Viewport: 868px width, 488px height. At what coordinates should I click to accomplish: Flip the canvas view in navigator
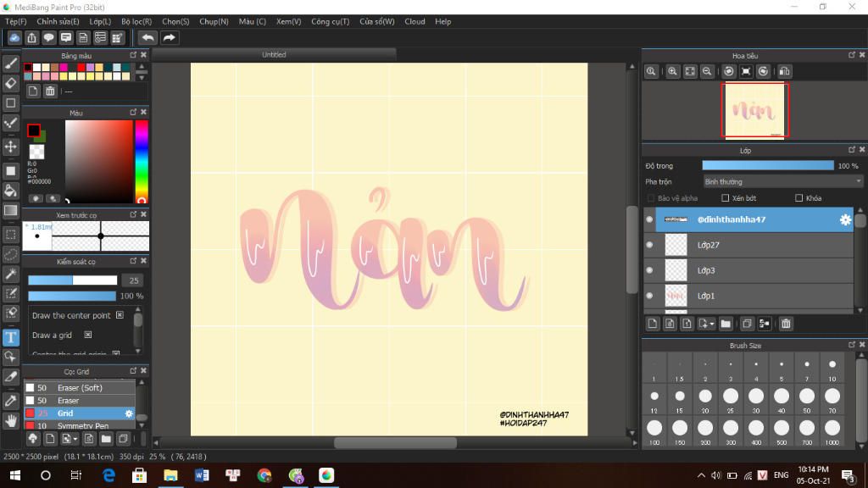(x=784, y=71)
